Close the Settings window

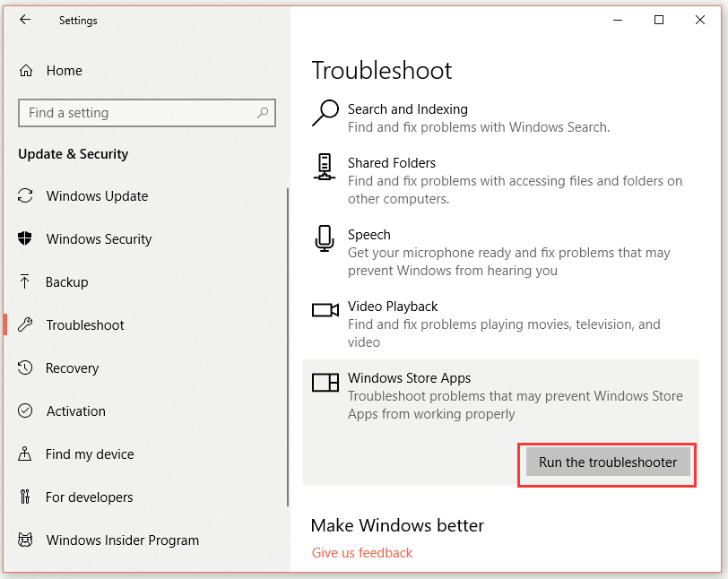pyautogui.click(x=699, y=20)
